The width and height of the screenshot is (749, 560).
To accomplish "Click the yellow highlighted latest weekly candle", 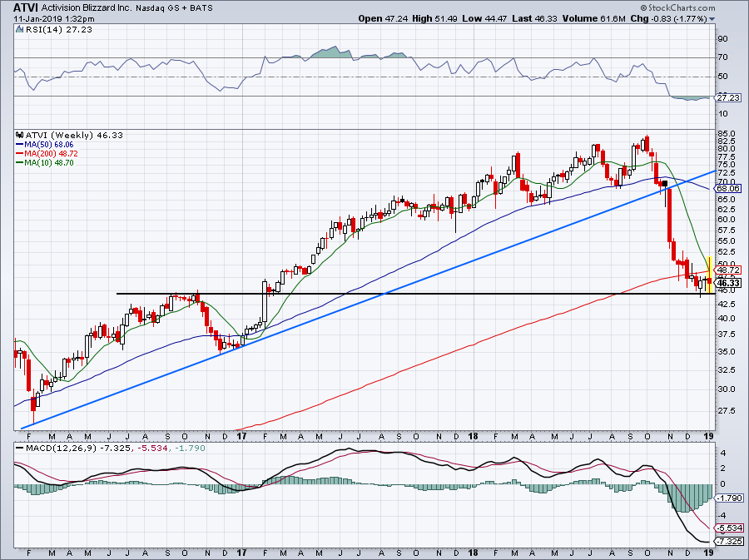I will point(709,275).
